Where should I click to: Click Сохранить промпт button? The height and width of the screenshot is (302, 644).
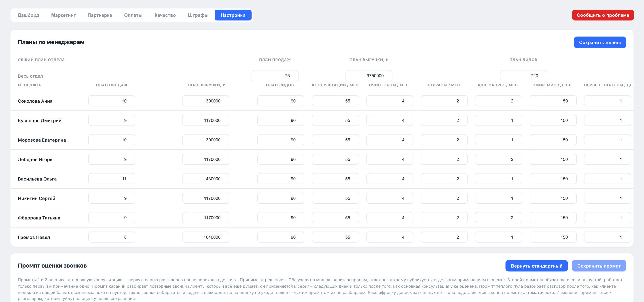599,266
